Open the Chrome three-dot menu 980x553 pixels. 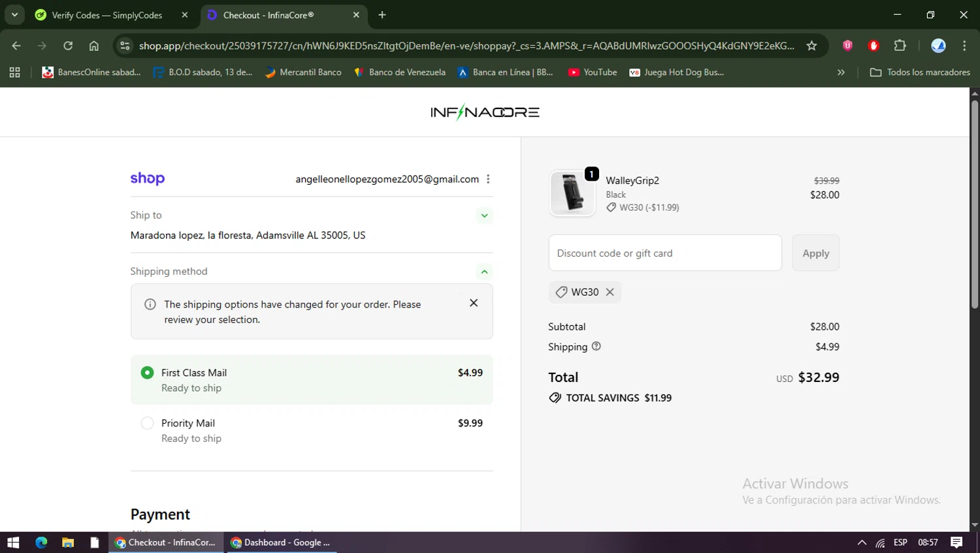(964, 46)
